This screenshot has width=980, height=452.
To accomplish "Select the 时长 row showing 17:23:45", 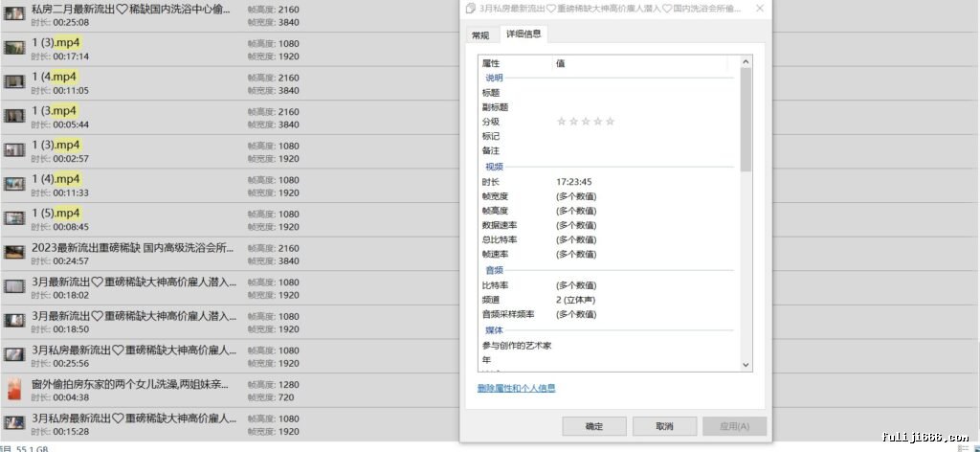I will [x=608, y=182].
